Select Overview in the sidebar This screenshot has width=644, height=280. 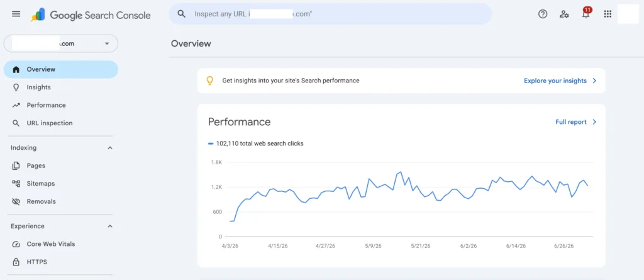[x=61, y=69]
